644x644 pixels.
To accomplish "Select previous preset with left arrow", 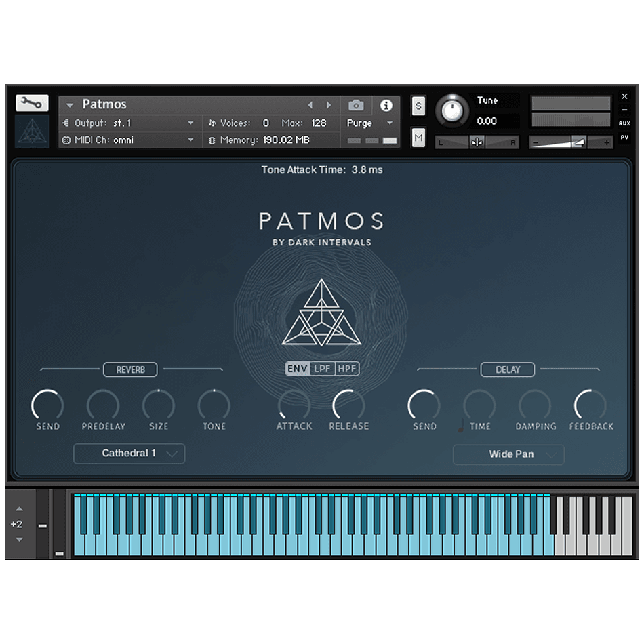I will (x=310, y=105).
